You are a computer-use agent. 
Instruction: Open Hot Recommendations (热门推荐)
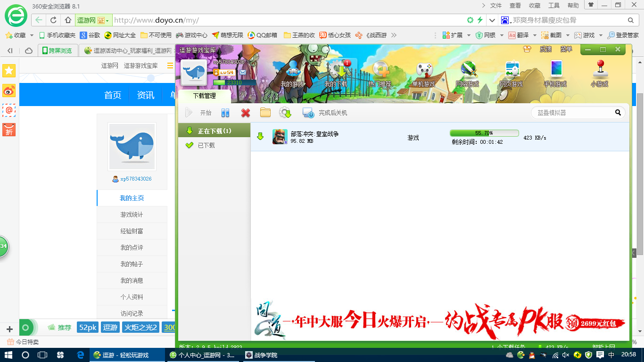click(x=380, y=74)
